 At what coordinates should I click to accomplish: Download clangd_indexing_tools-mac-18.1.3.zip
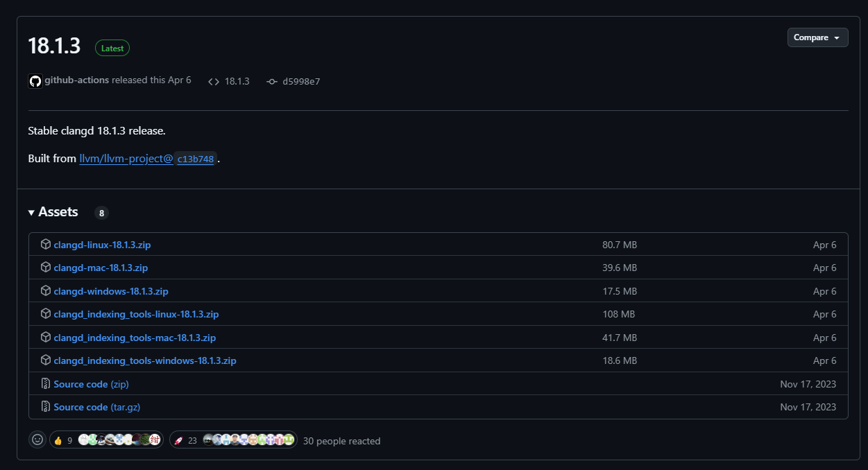(135, 338)
